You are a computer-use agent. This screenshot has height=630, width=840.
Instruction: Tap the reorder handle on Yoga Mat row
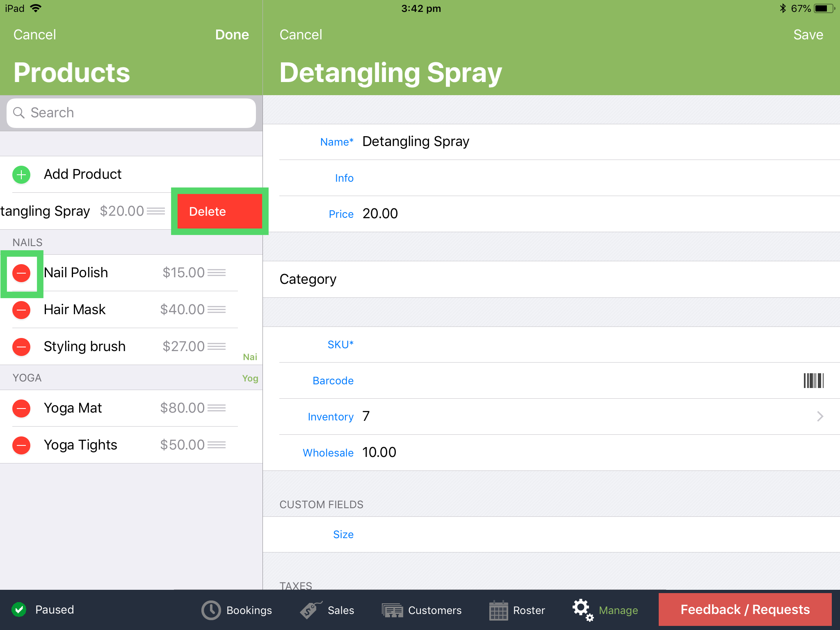(x=217, y=408)
